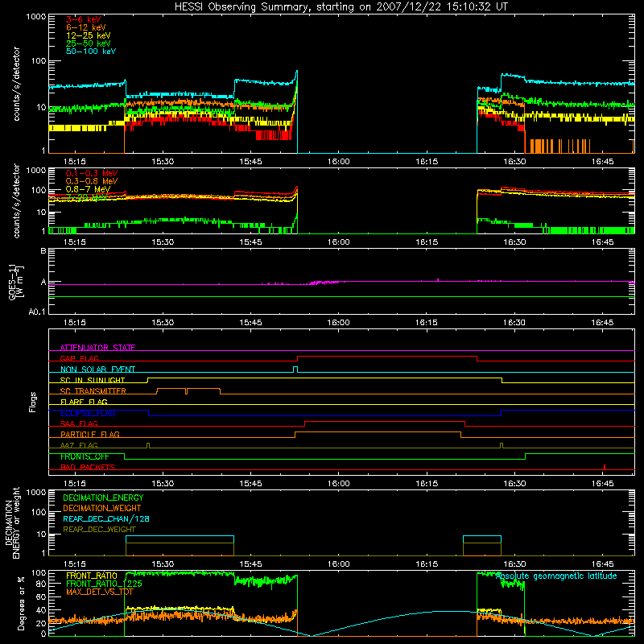Select the vertical Flags axis title

[33, 402]
